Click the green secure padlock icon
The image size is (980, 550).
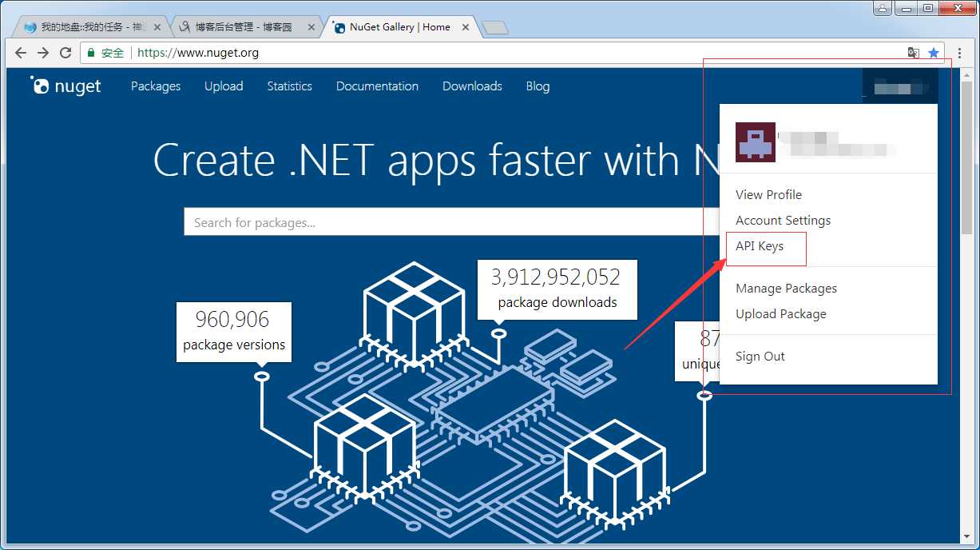click(x=91, y=53)
